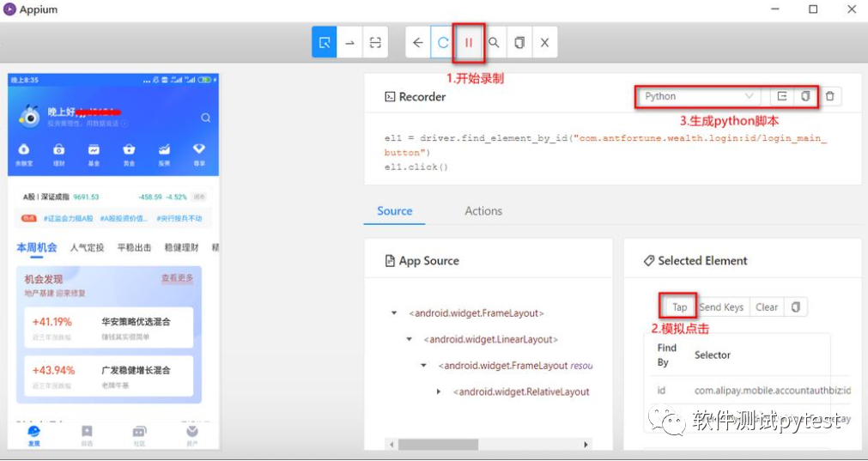Click the Send Keys button
868x461 pixels.
pyautogui.click(x=721, y=307)
